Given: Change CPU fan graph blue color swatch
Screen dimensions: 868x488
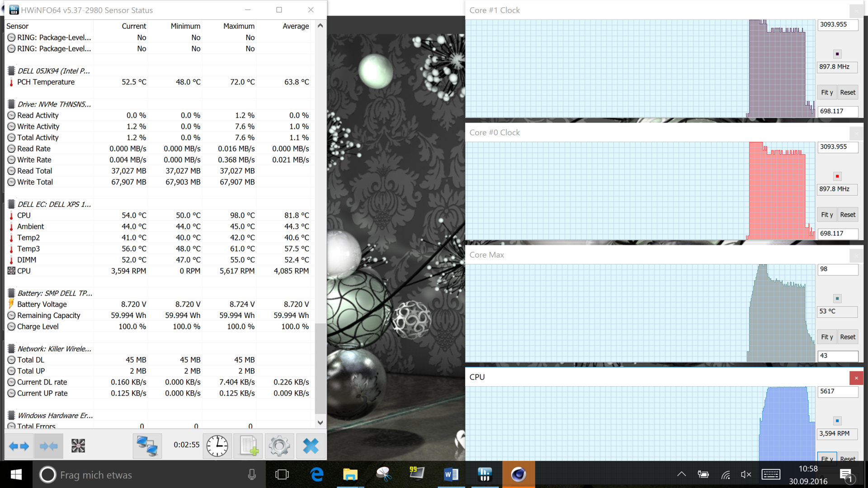Looking at the screenshot, I should (x=837, y=421).
